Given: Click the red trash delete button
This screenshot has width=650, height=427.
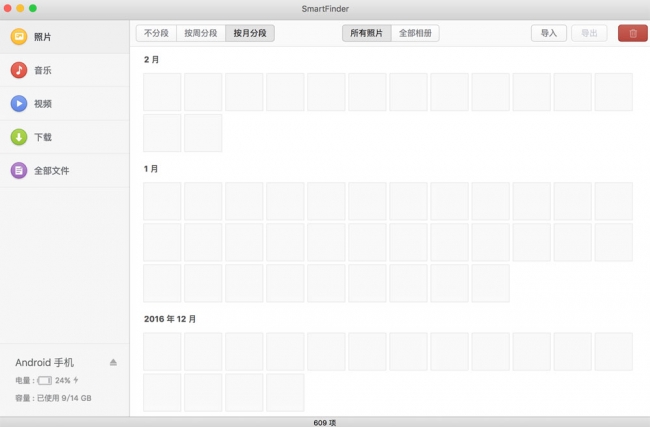Looking at the screenshot, I should (632, 33).
